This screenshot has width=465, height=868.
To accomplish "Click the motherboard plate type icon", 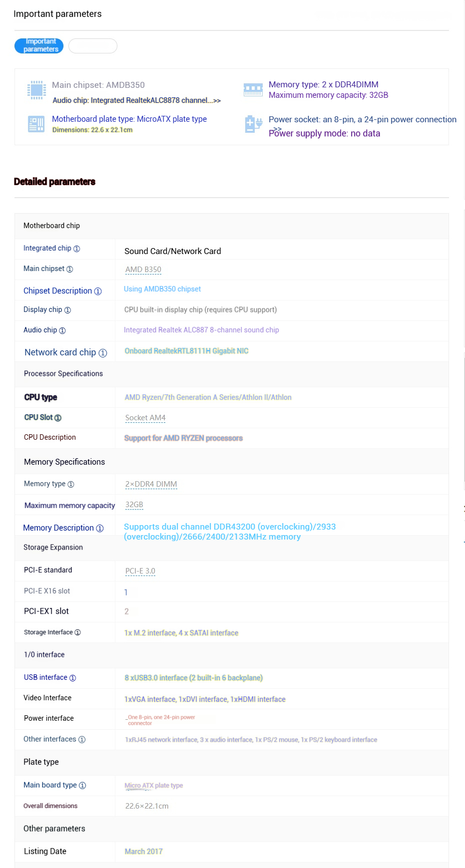I will (36, 124).
